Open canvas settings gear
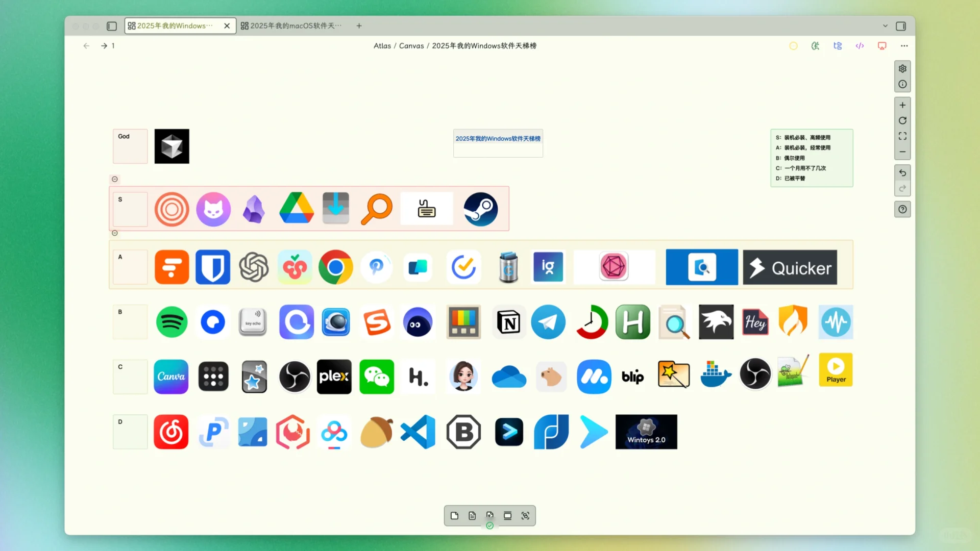Image resolution: width=980 pixels, height=551 pixels. (902, 68)
